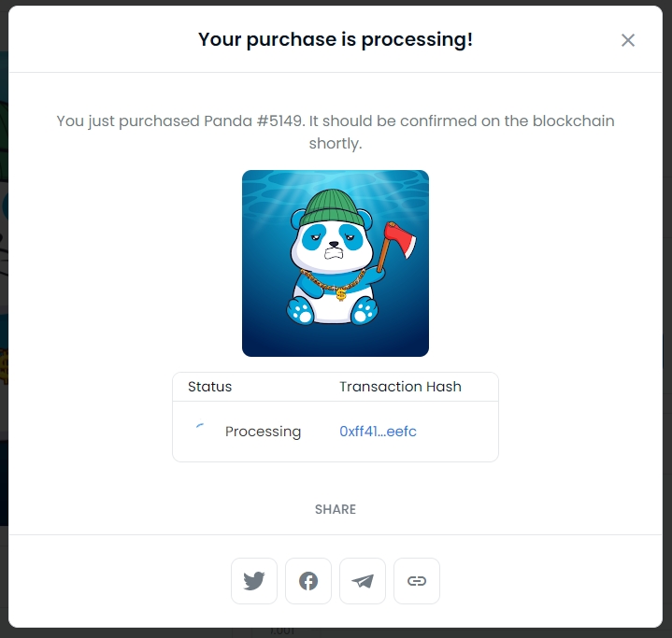Copy the share link with the chain icon
The image size is (672, 638).
(417, 581)
